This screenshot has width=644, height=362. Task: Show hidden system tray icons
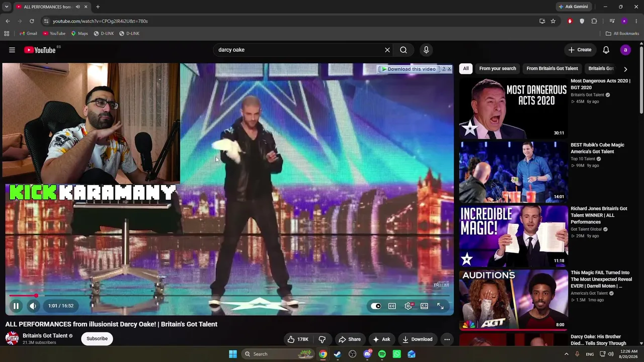[566, 354]
